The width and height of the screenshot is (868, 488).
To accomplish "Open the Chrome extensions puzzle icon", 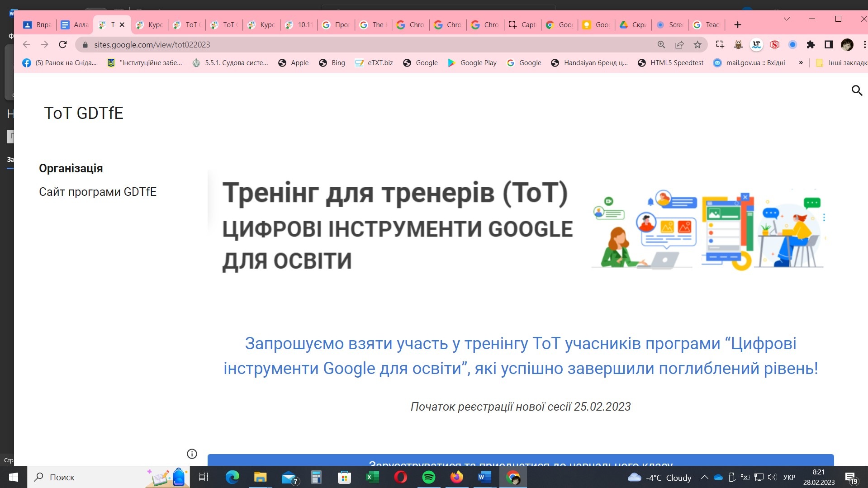I will click(811, 44).
